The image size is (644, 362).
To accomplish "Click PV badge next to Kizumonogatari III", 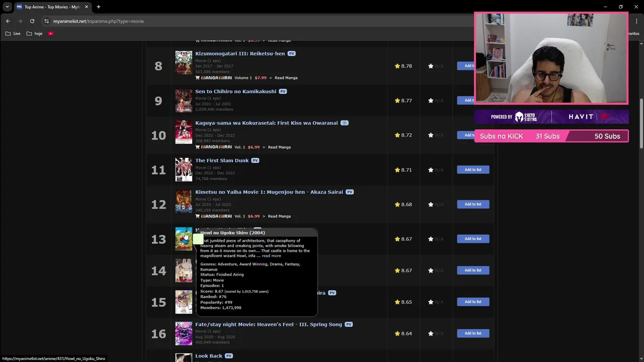I will click(x=292, y=54).
